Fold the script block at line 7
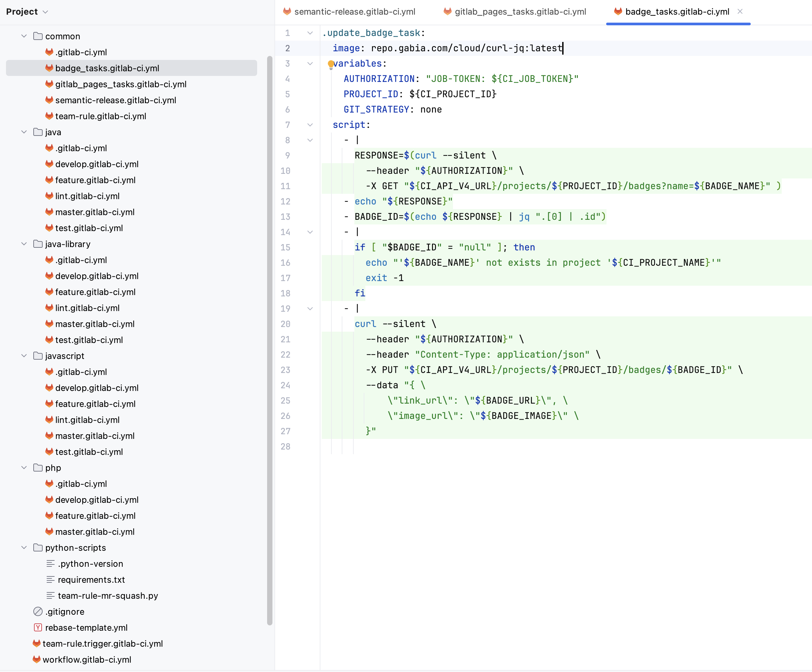Image resolution: width=812 pixels, height=672 pixels. point(310,125)
